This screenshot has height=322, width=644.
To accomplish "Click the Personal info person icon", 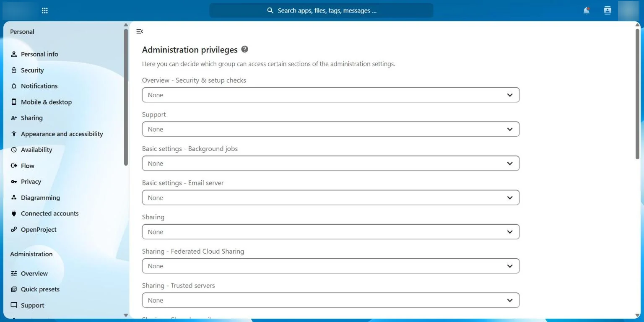I will 14,54.
